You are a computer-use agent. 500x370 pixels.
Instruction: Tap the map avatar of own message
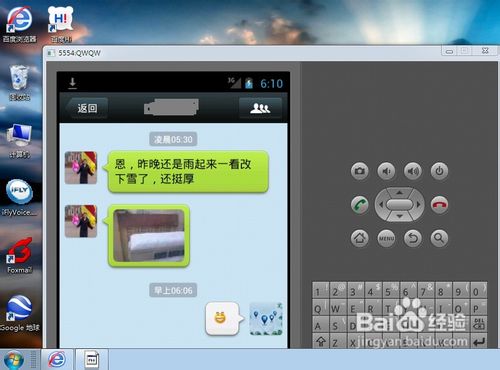pyautogui.click(x=266, y=318)
